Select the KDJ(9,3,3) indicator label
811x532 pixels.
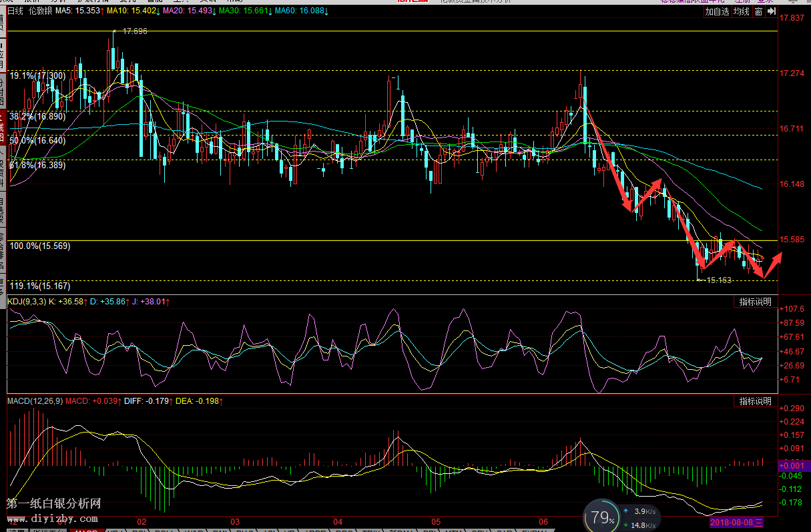pos(26,302)
